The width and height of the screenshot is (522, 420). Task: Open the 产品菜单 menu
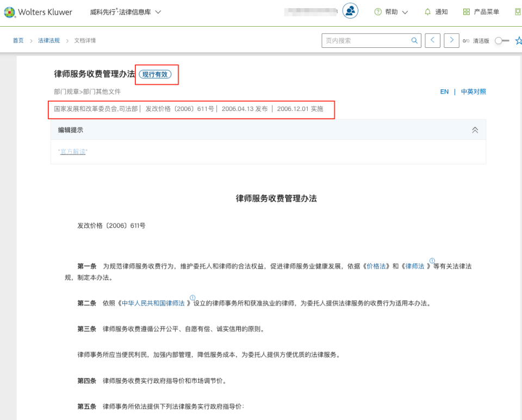click(486, 12)
